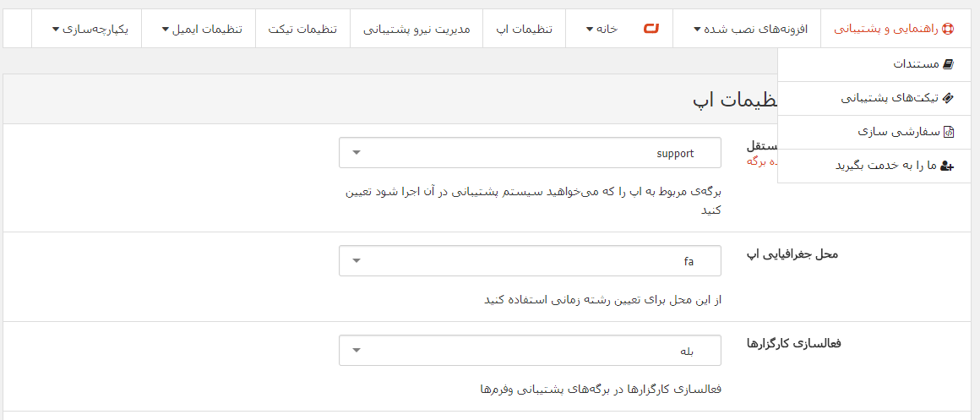Open the select box showing support

click(x=530, y=153)
